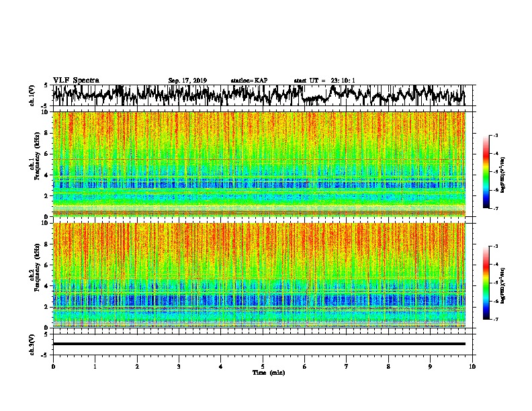Click the "-3" tick on ch.2 color bar

click(x=496, y=246)
